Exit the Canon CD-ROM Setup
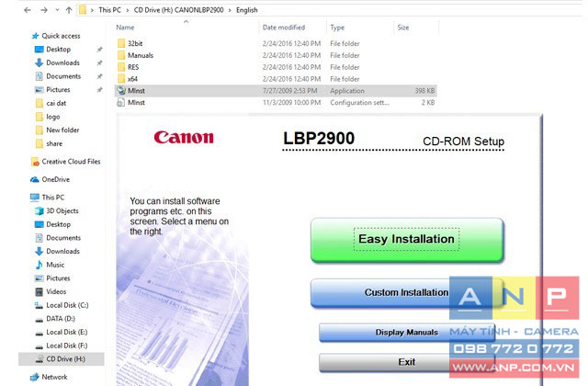The height and width of the screenshot is (386, 588). [407, 362]
